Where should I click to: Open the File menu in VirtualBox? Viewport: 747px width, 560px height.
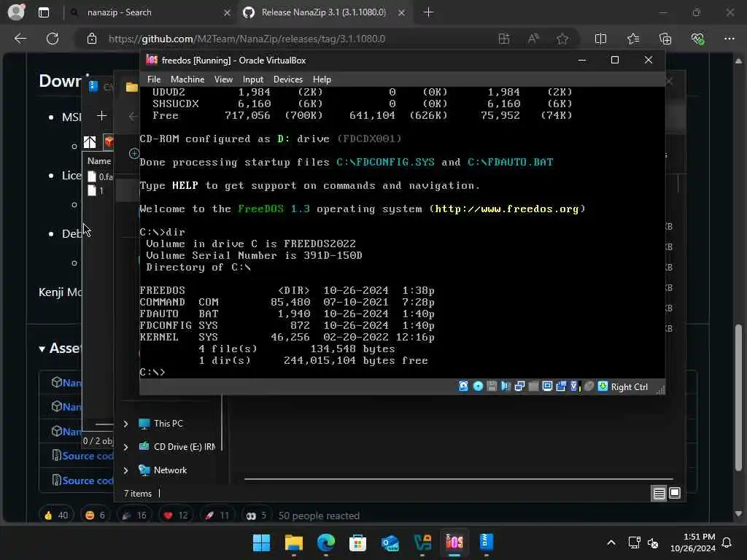[154, 79]
